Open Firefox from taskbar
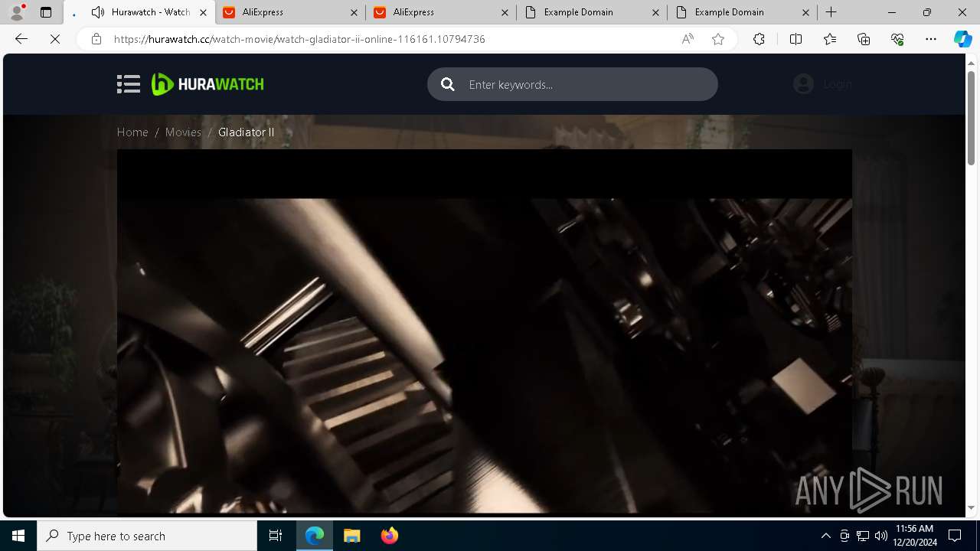The width and height of the screenshot is (980, 551). click(389, 536)
